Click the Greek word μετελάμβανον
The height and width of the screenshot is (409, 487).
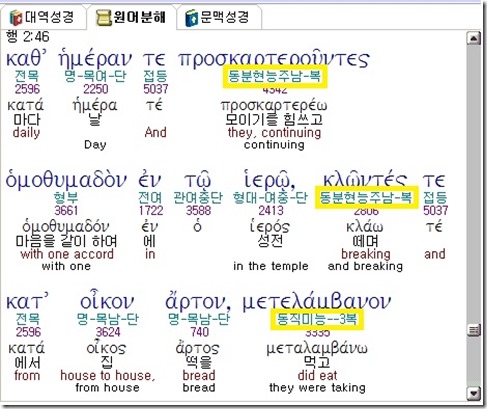point(317,302)
